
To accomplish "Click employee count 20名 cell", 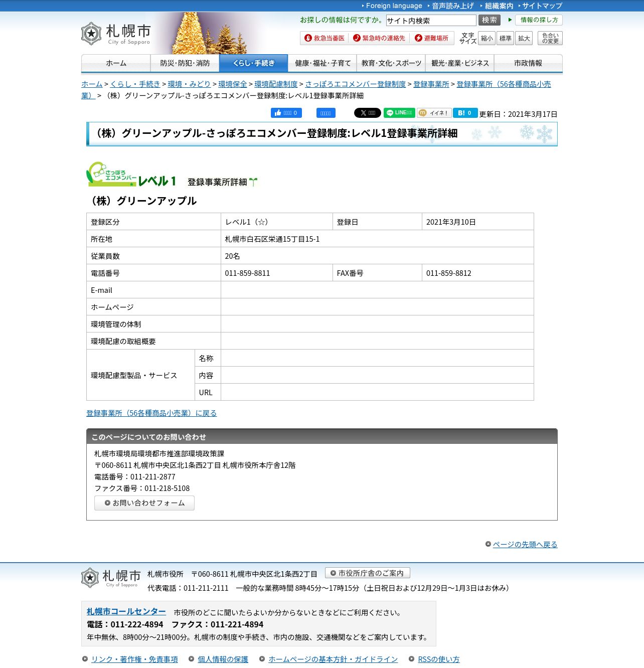I will (x=377, y=256).
